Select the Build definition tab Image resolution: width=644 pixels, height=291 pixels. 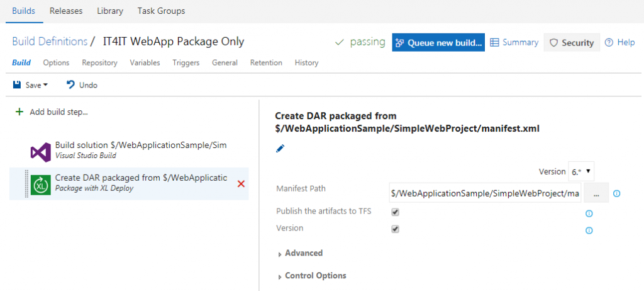(x=21, y=63)
